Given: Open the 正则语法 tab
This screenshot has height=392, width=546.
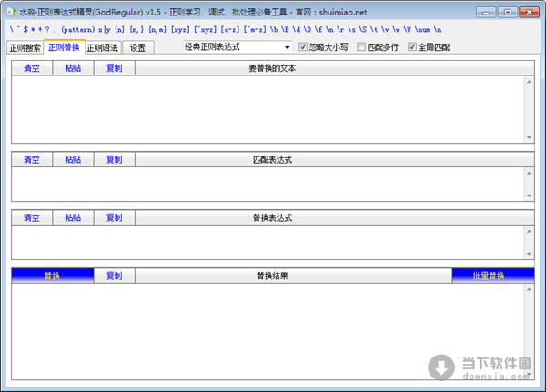Looking at the screenshot, I should (102, 48).
